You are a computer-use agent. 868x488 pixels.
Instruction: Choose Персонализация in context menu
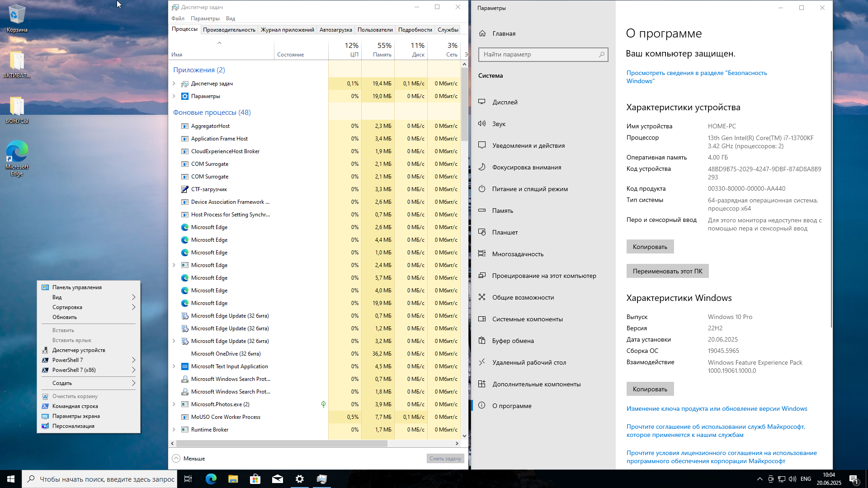click(89, 426)
